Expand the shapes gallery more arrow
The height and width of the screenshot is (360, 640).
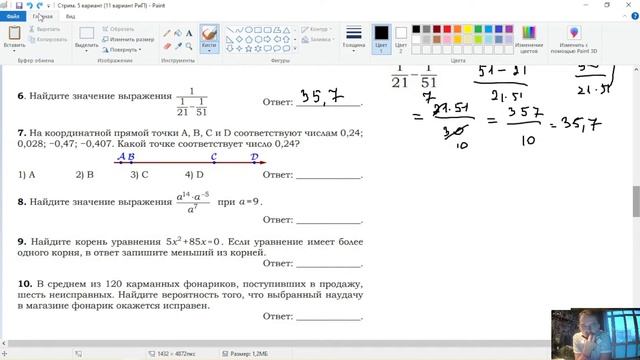pos(295,49)
